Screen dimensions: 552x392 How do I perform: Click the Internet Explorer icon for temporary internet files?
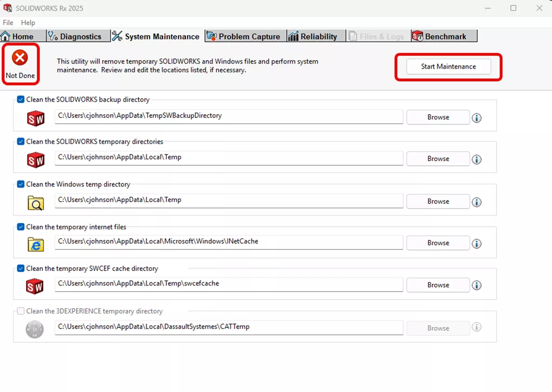pyautogui.click(x=36, y=244)
